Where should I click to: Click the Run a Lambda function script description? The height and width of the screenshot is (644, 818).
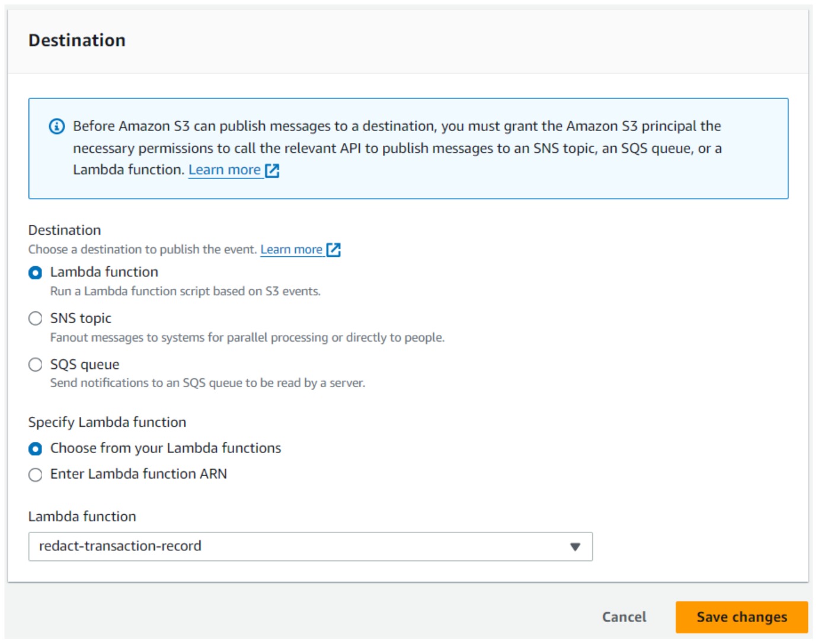tap(185, 291)
